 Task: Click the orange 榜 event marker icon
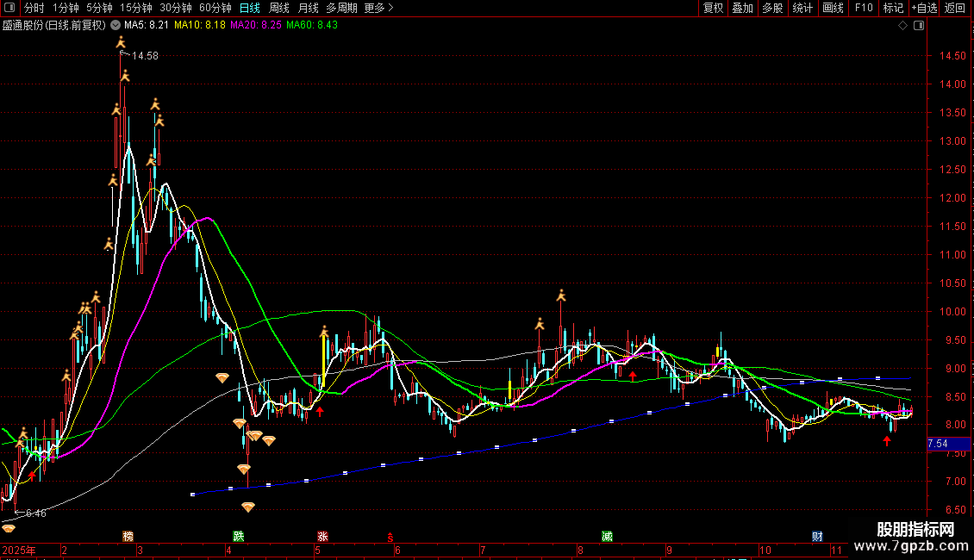pyautogui.click(x=128, y=536)
